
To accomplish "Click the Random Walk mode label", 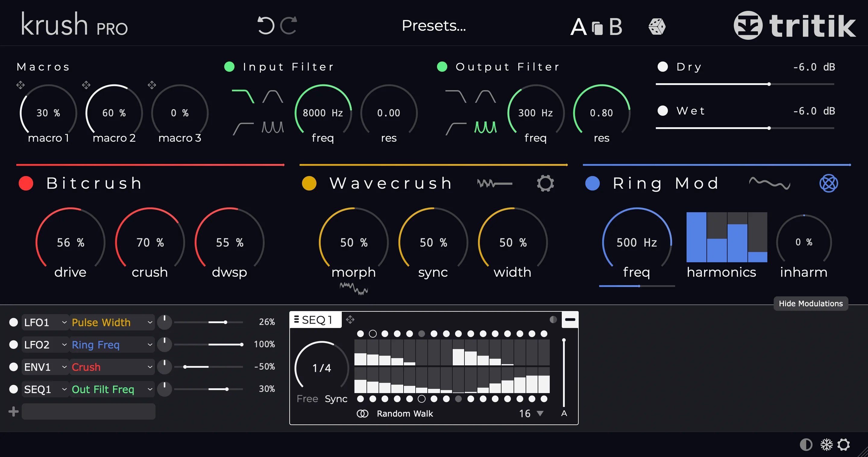I will pos(405,414).
